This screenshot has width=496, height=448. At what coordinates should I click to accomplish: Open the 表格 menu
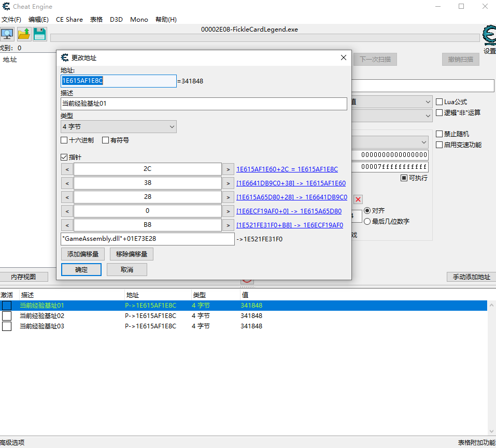coord(96,20)
